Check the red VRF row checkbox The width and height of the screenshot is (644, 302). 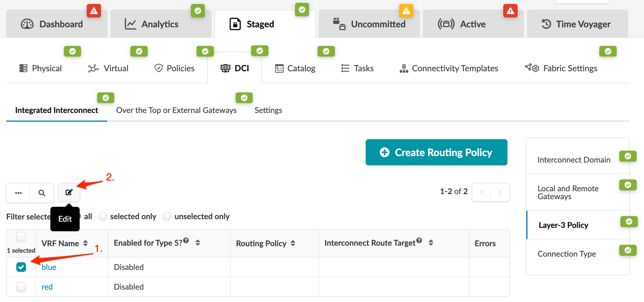(21, 287)
